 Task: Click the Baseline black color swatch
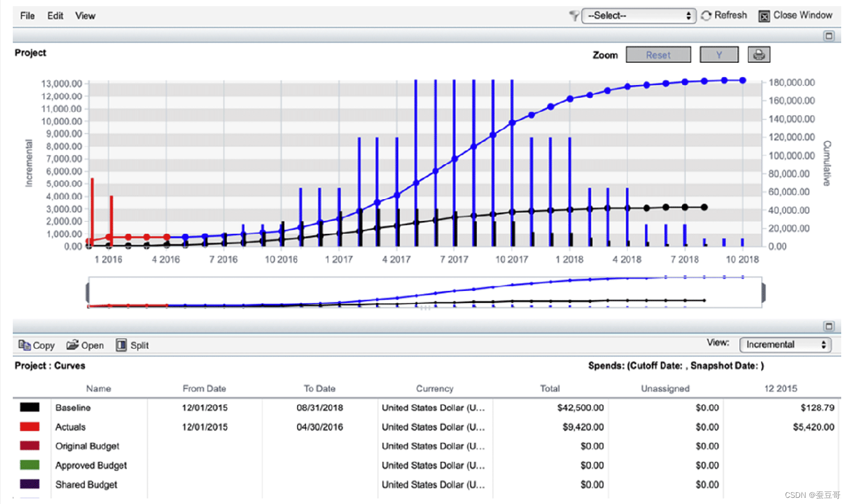(29, 407)
